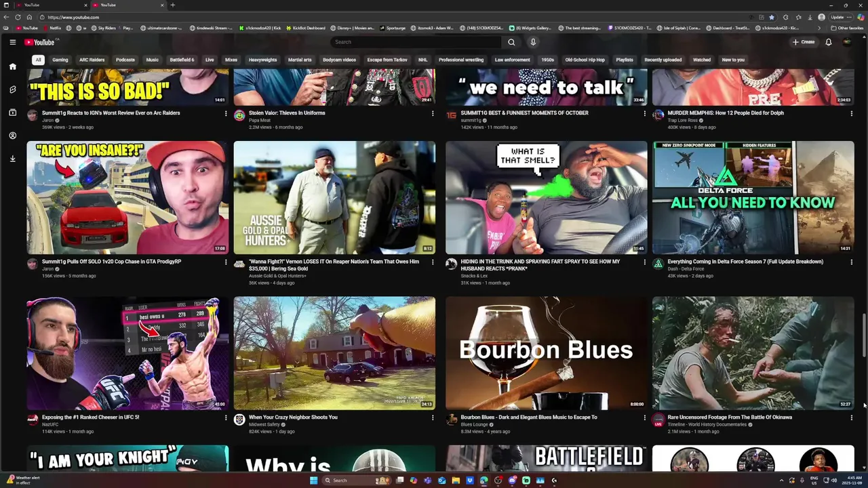868x488 pixels.
Task: Open NazUFC channel avatar
Action: pos(33,420)
